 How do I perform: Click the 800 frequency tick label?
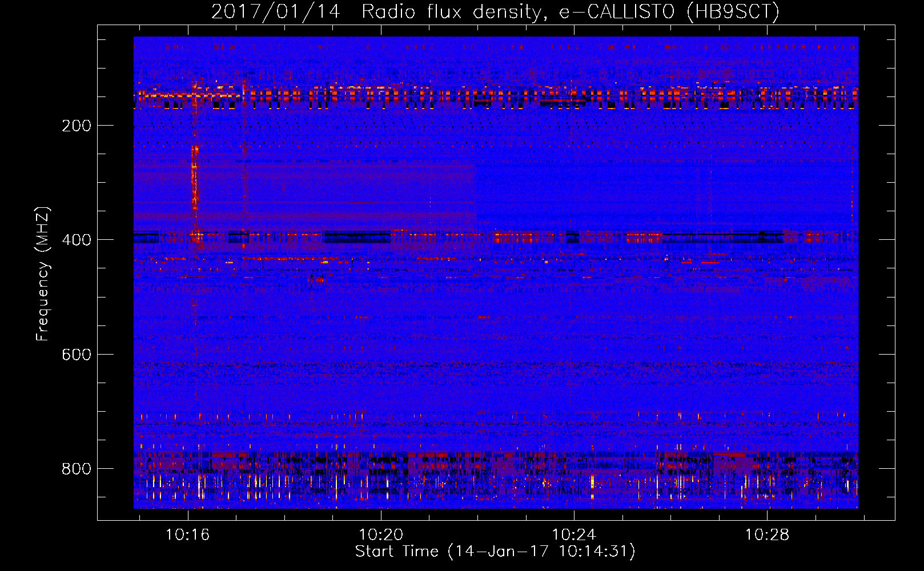tap(77, 469)
